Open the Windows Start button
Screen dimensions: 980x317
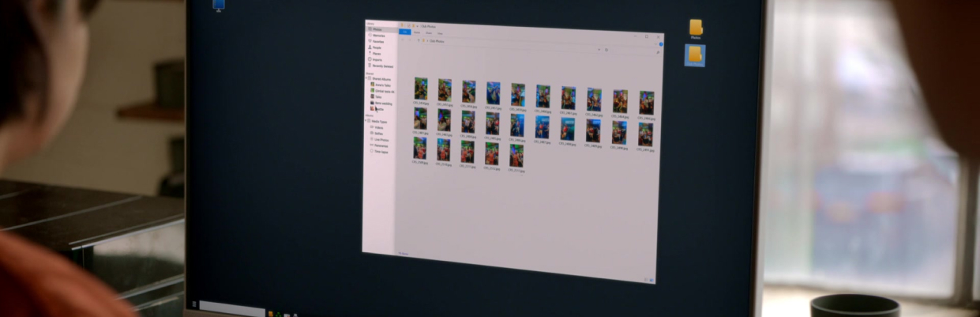[x=194, y=304]
